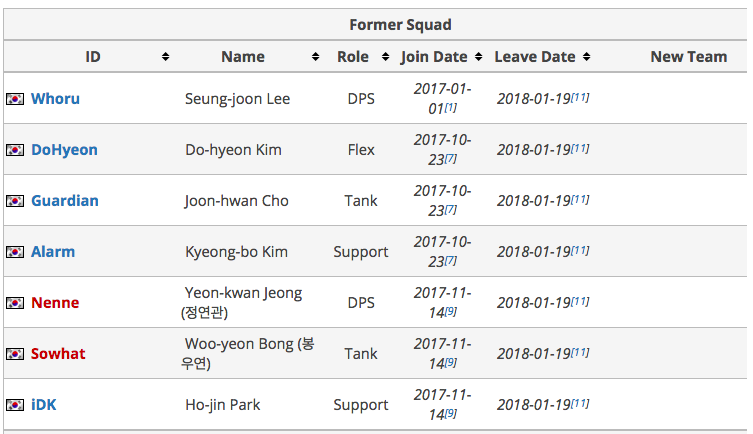Viewport: 753px width, 434px height.
Task: Open the Whoru player page
Action: tap(55, 99)
